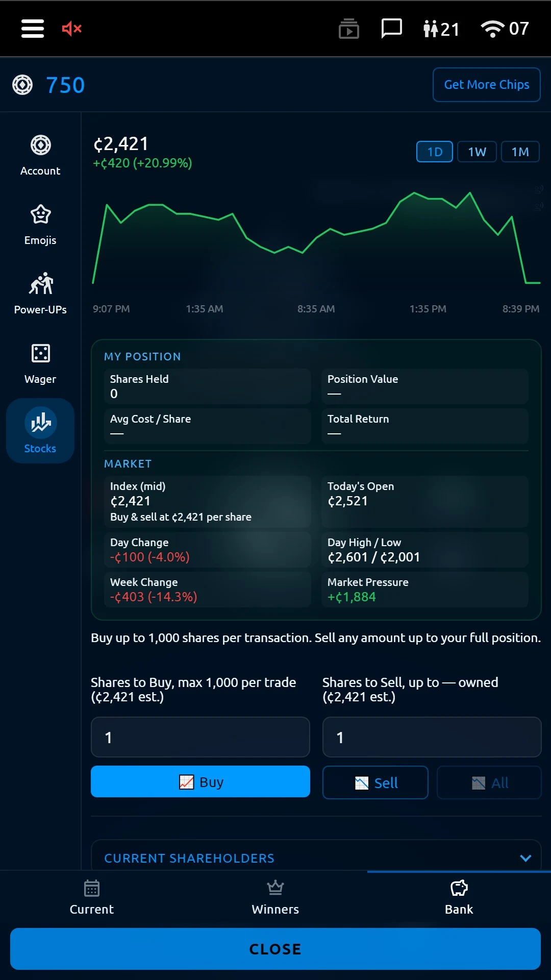Screen dimensions: 551x980
Task: Click the MARKET section heading
Action: (x=128, y=464)
